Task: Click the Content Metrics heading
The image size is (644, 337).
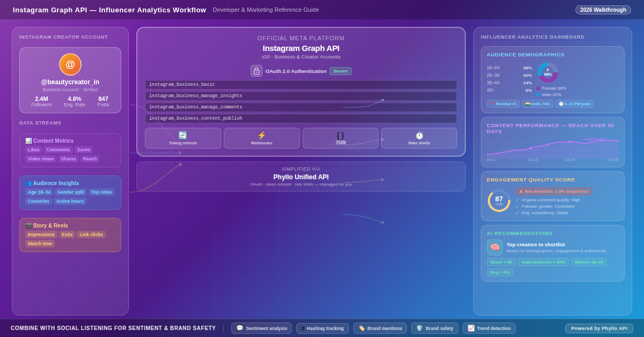Action: (x=49, y=141)
